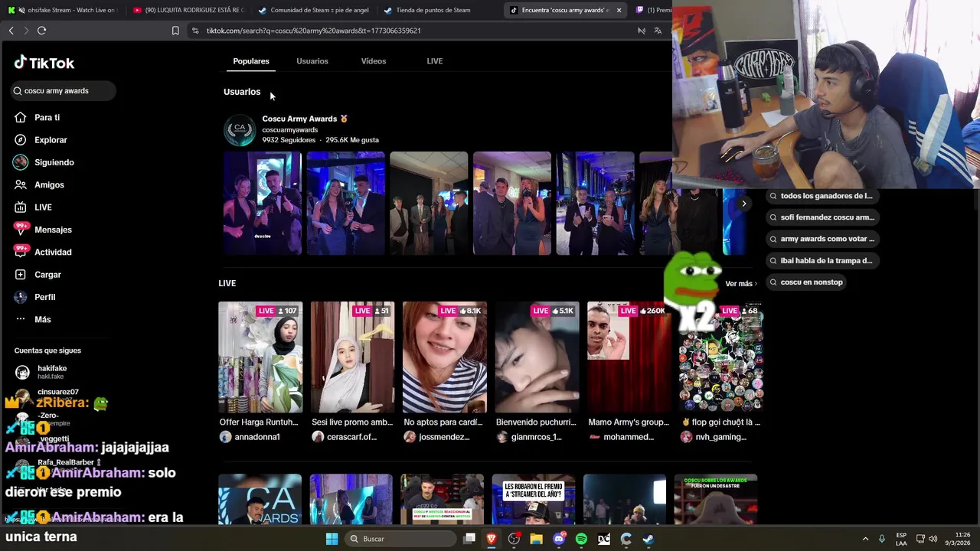
Task: Open annadonna1 live stream thumbnail
Action: [x=260, y=357]
